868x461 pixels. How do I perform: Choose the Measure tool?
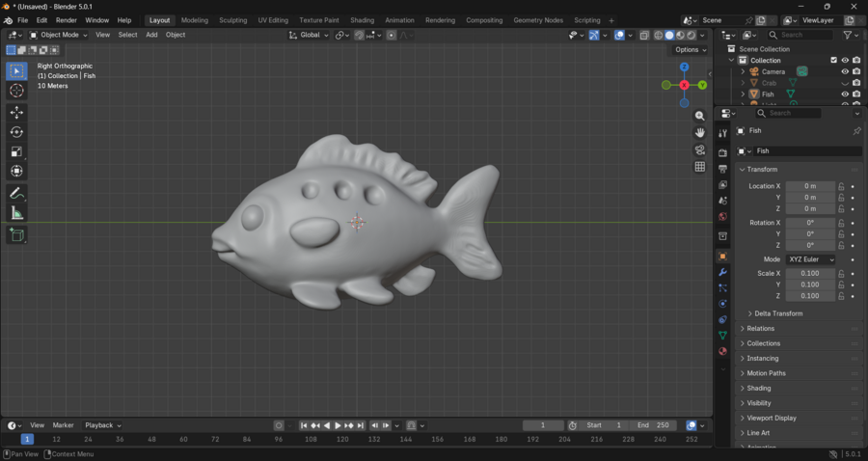tap(16, 213)
